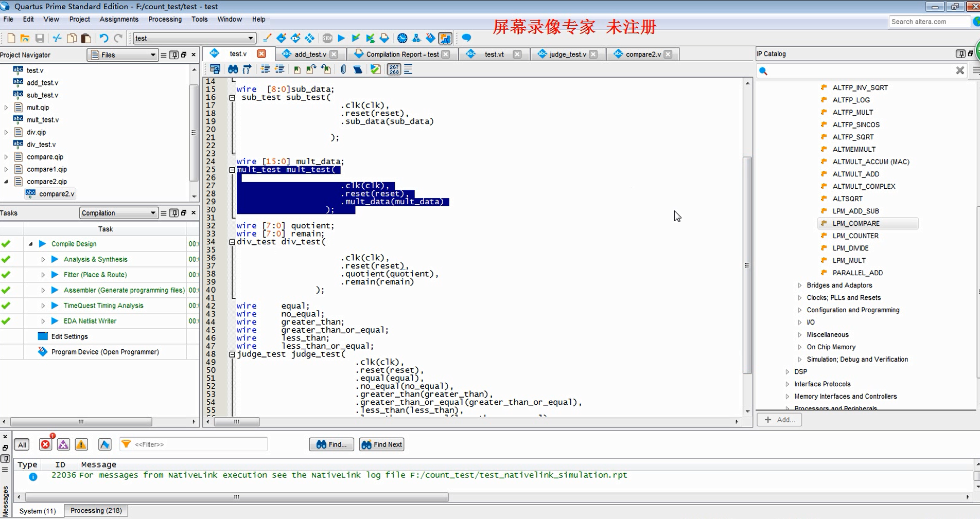Viewport: 980px width, 519px height.
Task: Open the IP Catalog search icon
Action: [763, 71]
